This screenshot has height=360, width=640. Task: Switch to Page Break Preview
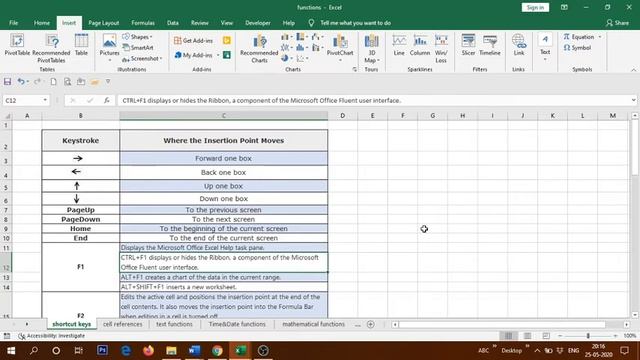point(546,336)
